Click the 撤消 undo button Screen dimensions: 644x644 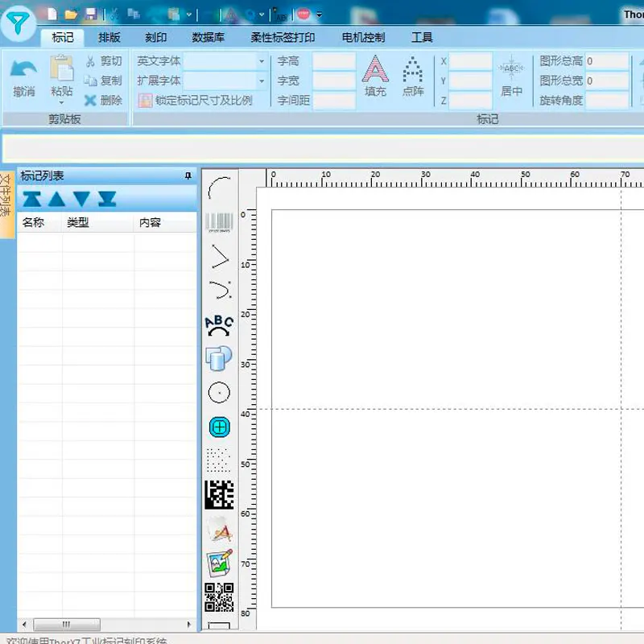click(23, 78)
